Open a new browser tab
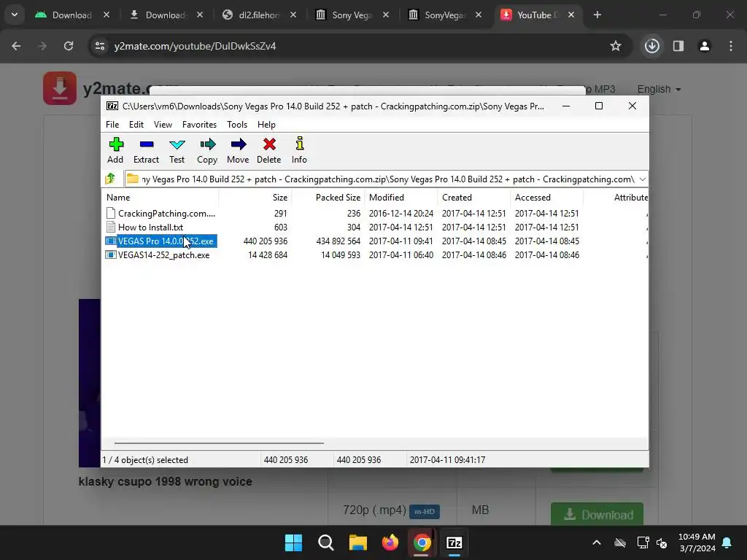747x560 pixels. (597, 15)
